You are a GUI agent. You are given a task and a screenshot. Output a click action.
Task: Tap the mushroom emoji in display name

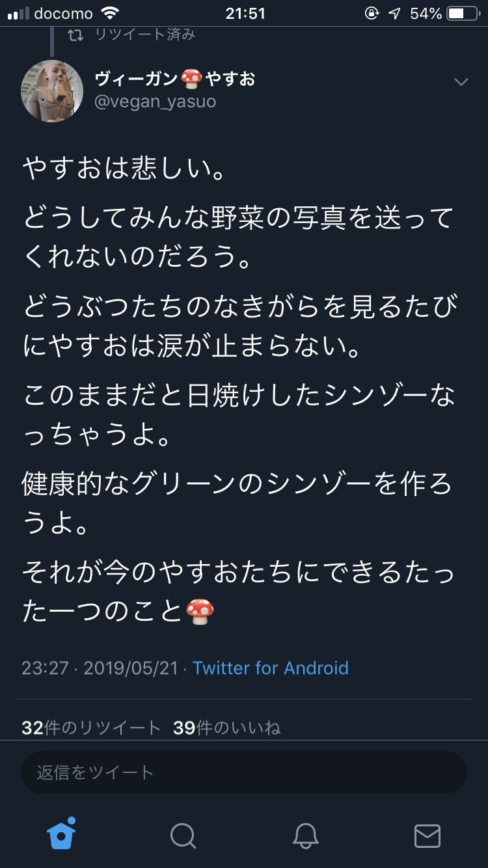[x=191, y=79]
